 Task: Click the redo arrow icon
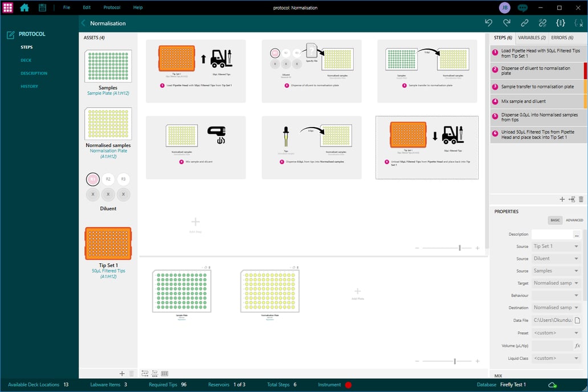pyautogui.click(x=507, y=23)
